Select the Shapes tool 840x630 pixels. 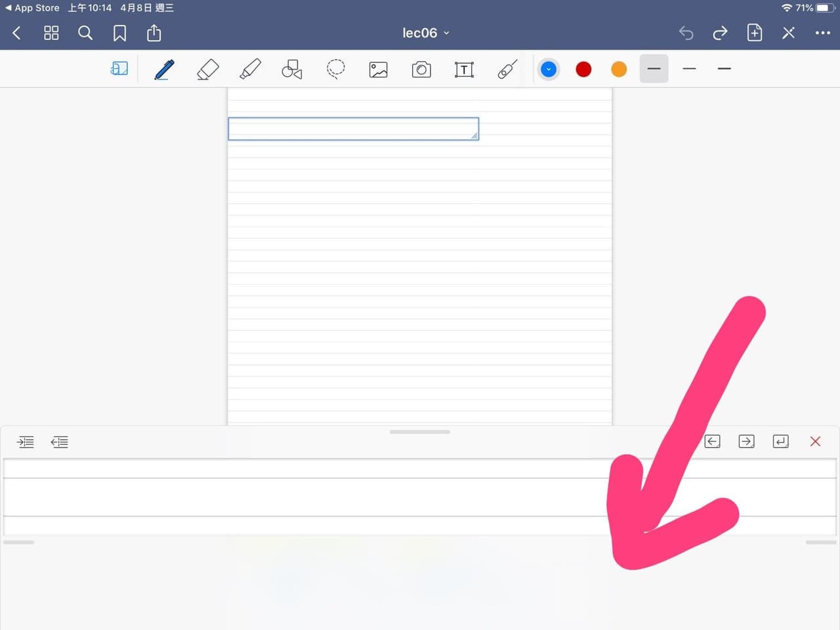[292, 69]
